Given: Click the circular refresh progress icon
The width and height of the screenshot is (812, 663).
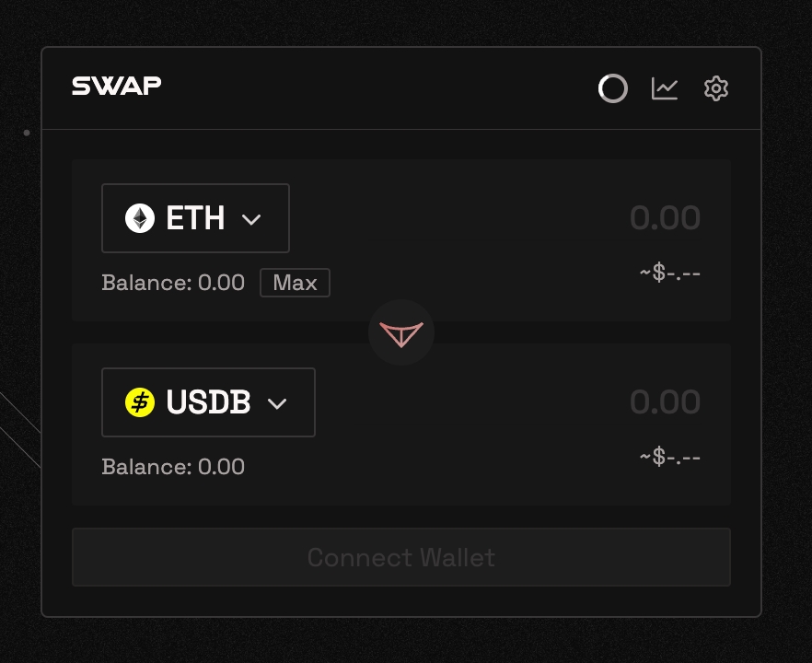Looking at the screenshot, I should (x=612, y=88).
